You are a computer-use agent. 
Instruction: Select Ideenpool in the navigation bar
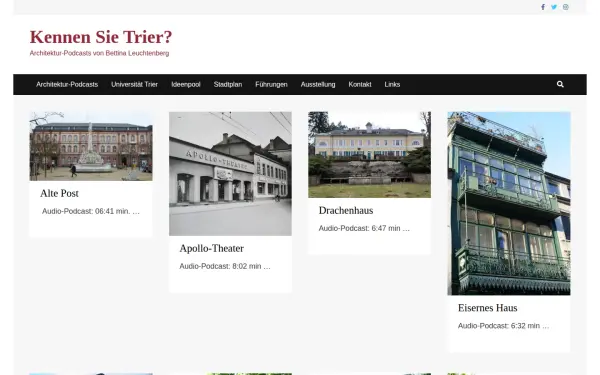click(186, 85)
